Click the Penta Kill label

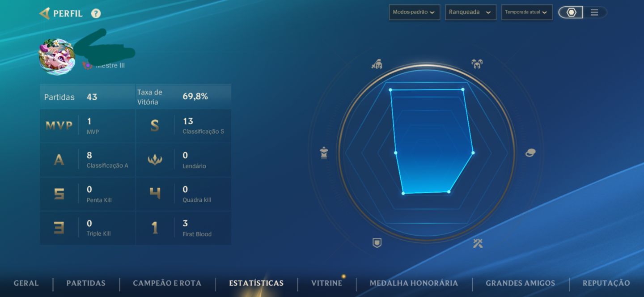click(x=99, y=200)
